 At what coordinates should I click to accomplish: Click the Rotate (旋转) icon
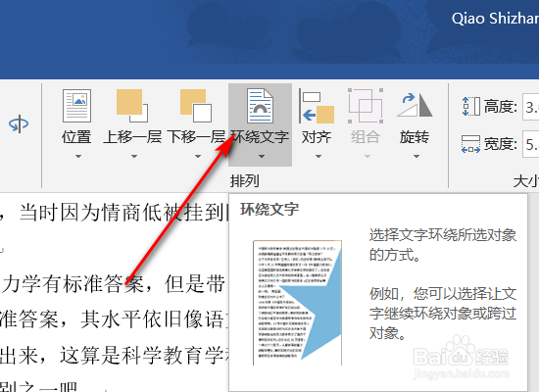[x=415, y=105]
